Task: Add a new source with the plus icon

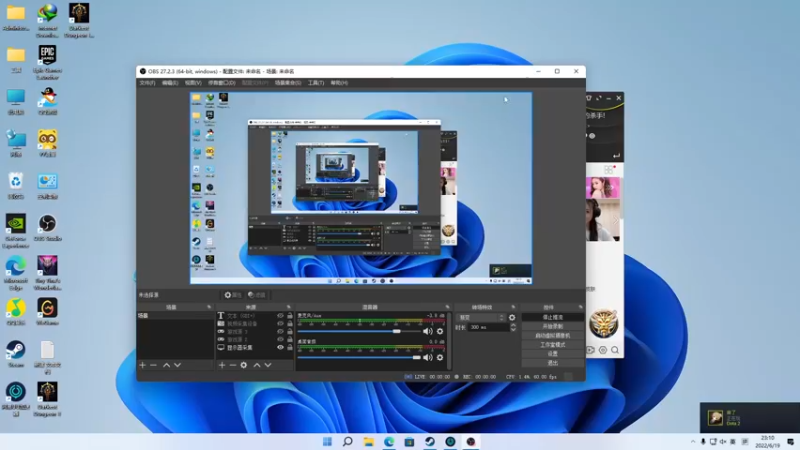Action: pos(222,365)
